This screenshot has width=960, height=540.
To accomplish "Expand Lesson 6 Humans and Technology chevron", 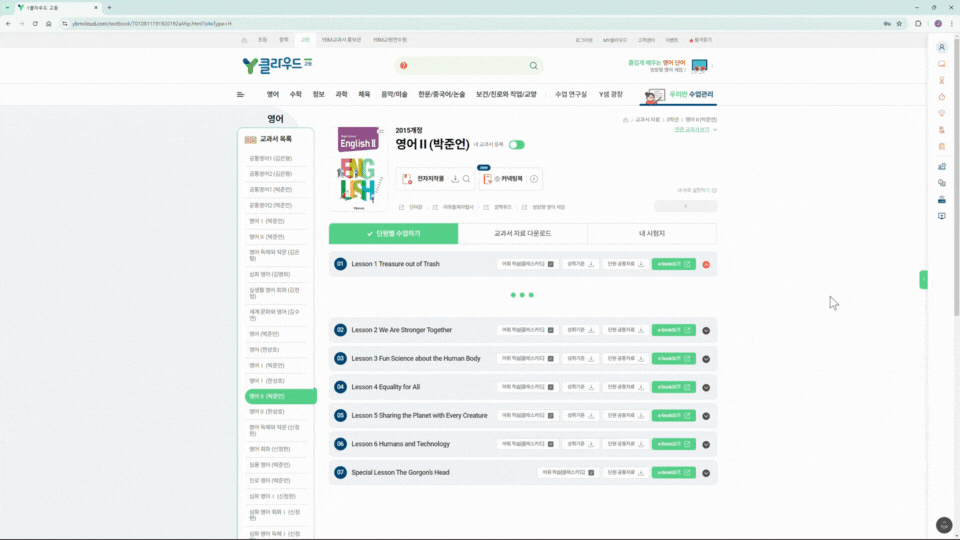I will pyautogui.click(x=706, y=444).
